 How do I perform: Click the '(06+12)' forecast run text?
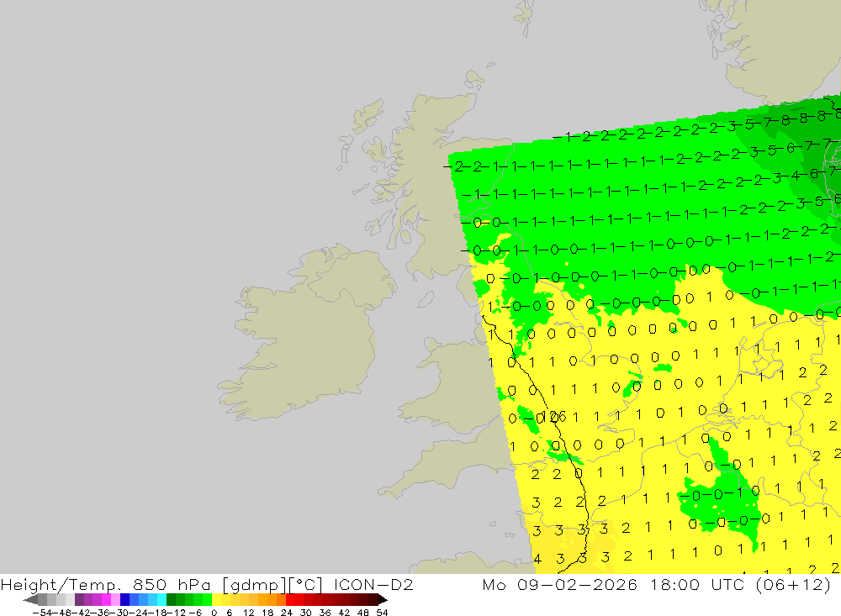pos(793,584)
